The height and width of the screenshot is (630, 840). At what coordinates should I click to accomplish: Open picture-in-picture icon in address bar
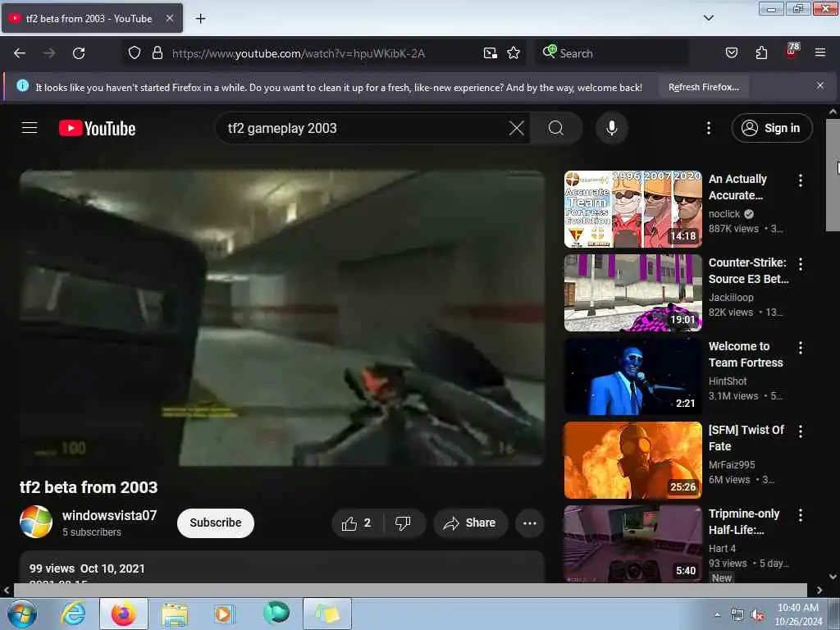pyautogui.click(x=491, y=53)
